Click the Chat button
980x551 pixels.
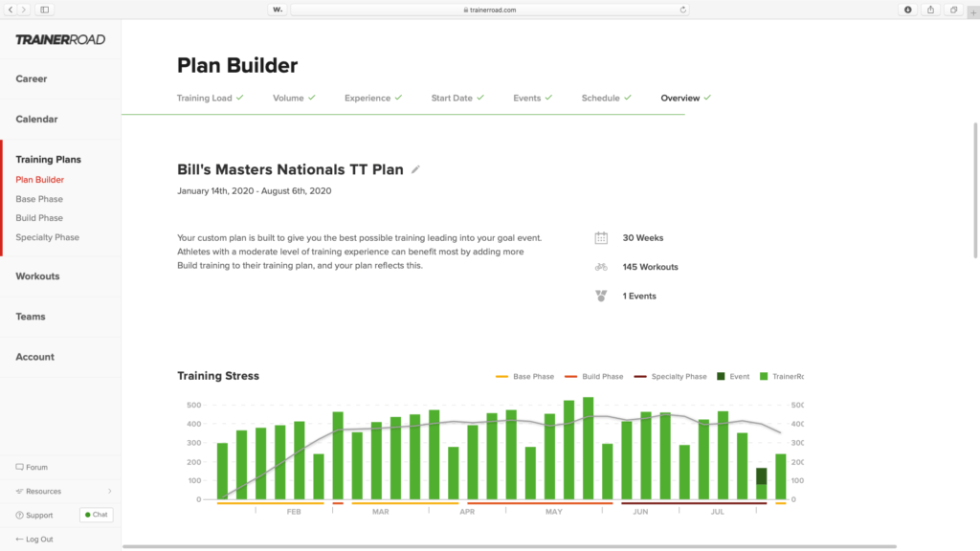point(97,515)
